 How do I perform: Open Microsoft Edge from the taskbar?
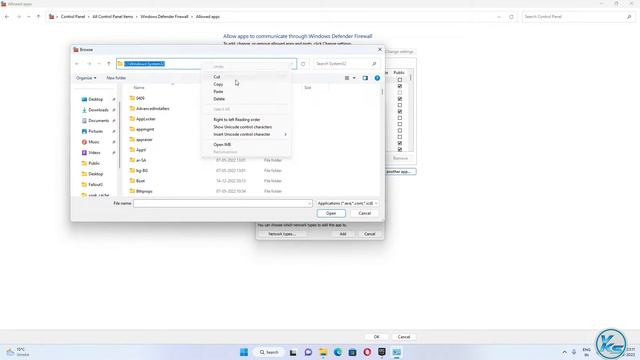point(338,352)
